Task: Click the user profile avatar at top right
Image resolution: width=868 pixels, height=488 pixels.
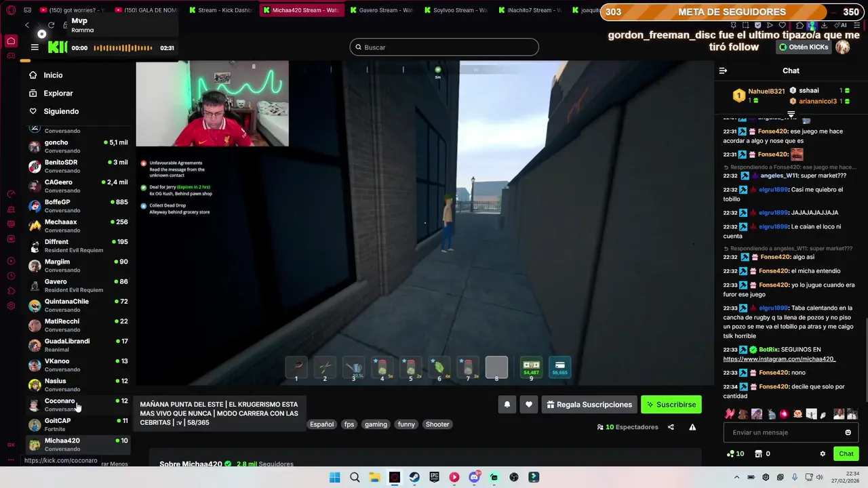Action: pos(842,47)
